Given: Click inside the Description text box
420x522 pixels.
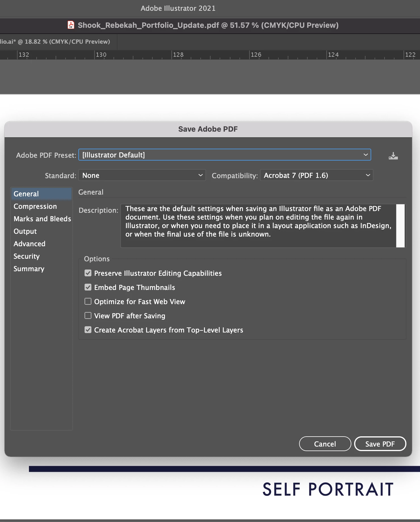Looking at the screenshot, I should (x=258, y=226).
